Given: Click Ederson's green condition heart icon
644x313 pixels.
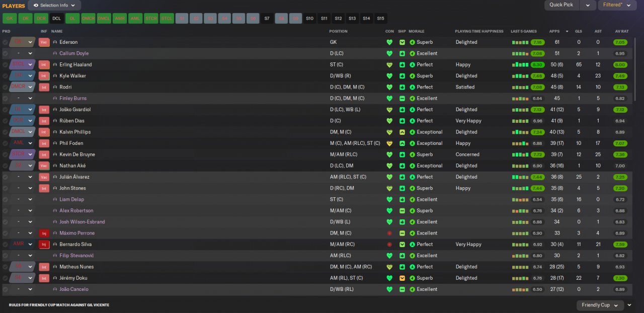Looking at the screenshot, I should coord(389,42).
